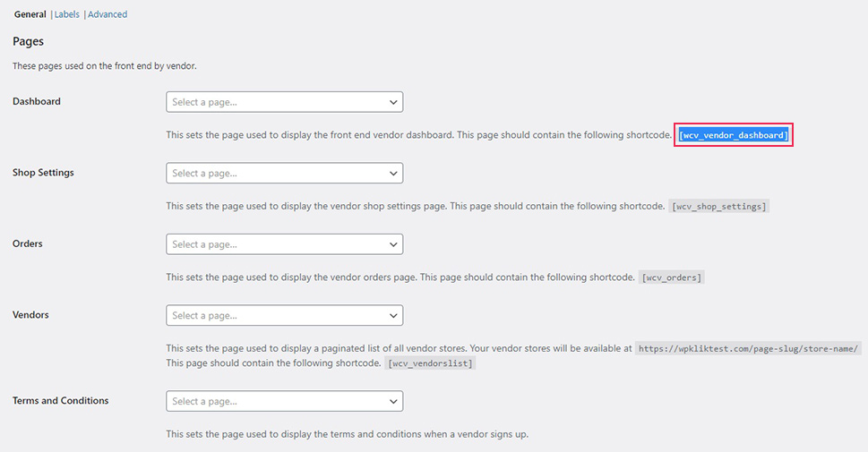The width and height of the screenshot is (868, 452).
Task: Click the wcv_shop_settings shortcode text
Action: 719,207
